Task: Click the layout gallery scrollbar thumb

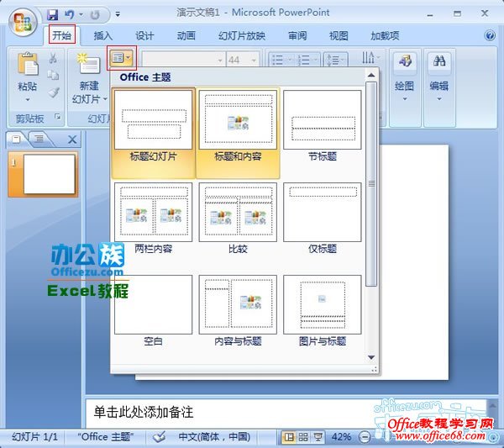Action: coord(371,184)
